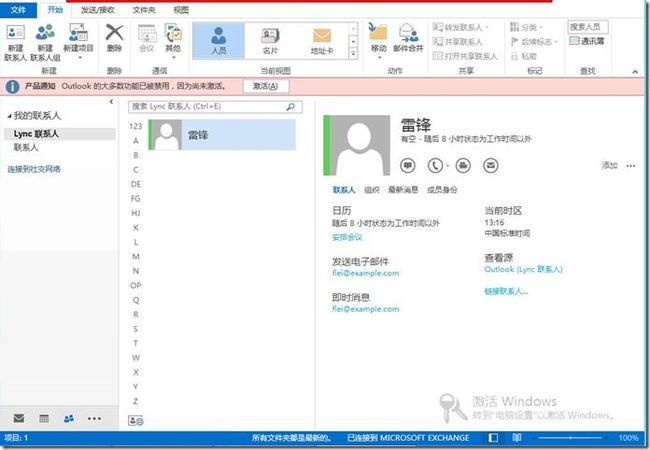Switch to the 地址卡 (Address Card) view
This screenshot has width=650, height=450.
[322, 41]
